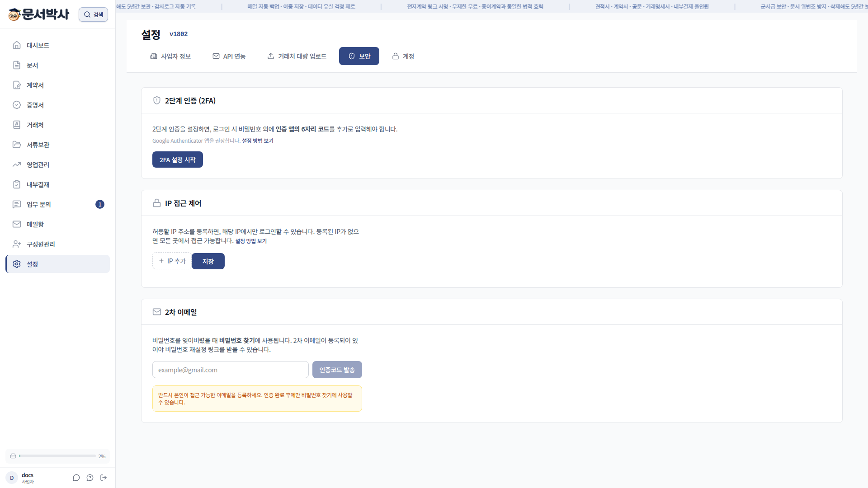Switch to the API 연동 tab

tap(229, 56)
